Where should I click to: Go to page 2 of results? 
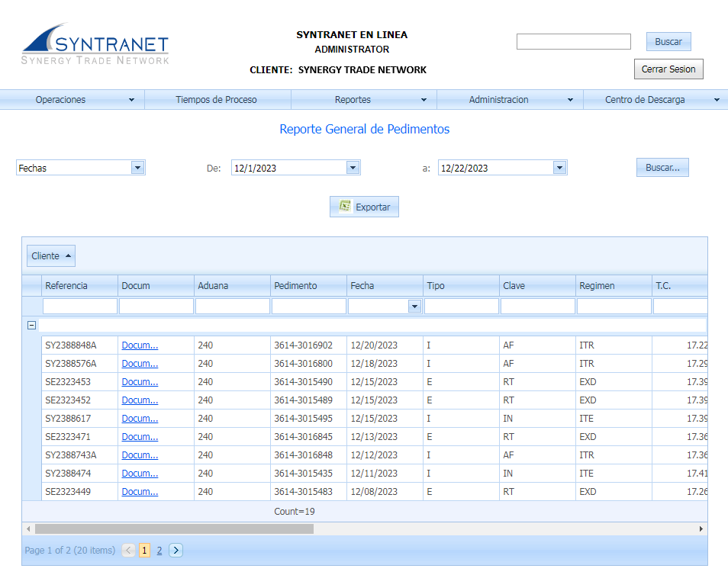pos(159,550)
